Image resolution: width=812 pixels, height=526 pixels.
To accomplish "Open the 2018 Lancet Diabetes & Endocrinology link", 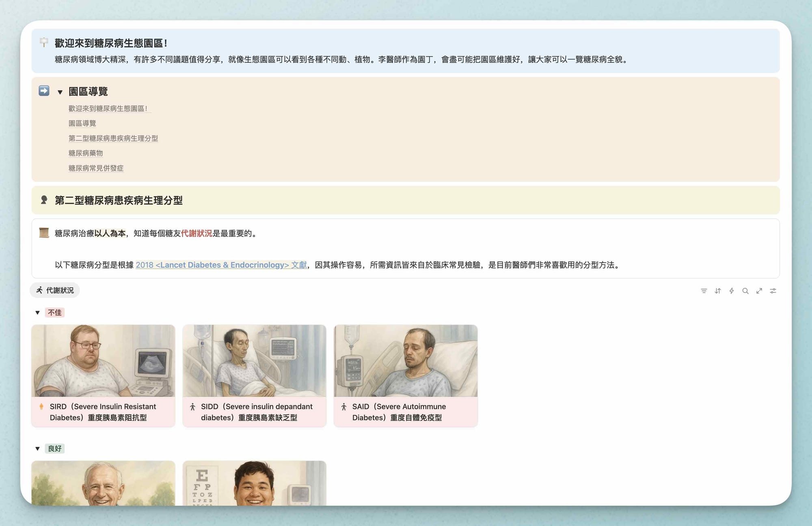I will [x=221, y=265].
